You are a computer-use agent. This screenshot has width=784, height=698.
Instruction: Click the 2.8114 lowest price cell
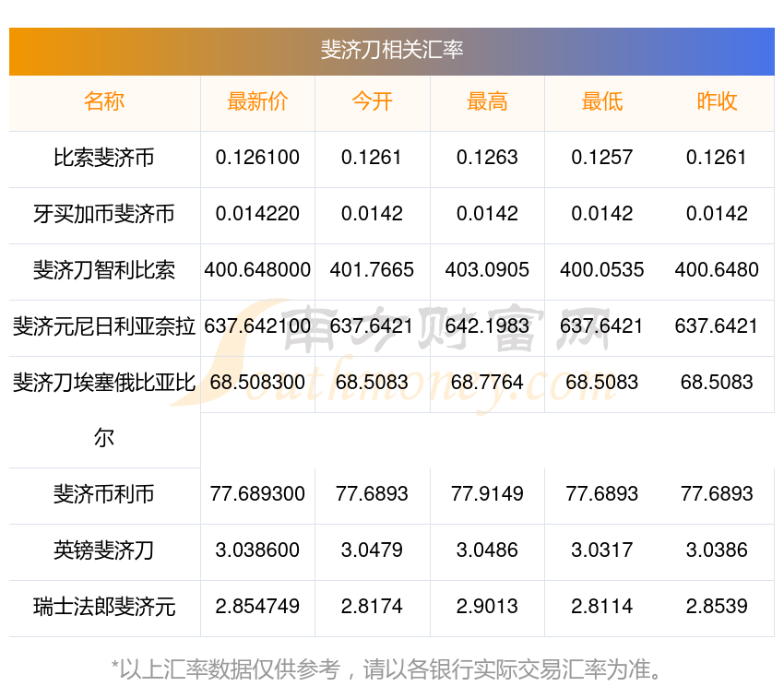pyautogui.click(x=601, y=607)
